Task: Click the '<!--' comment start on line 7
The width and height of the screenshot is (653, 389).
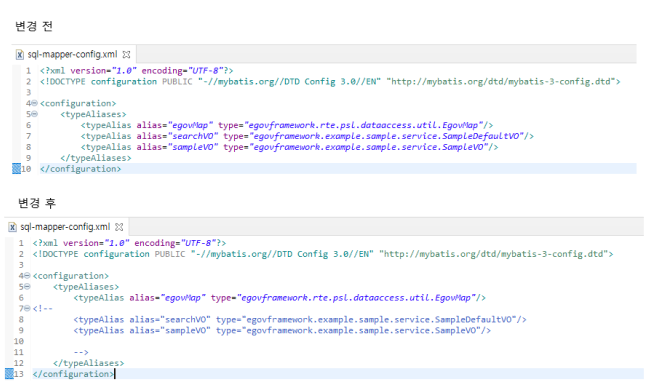Action: 42,309
